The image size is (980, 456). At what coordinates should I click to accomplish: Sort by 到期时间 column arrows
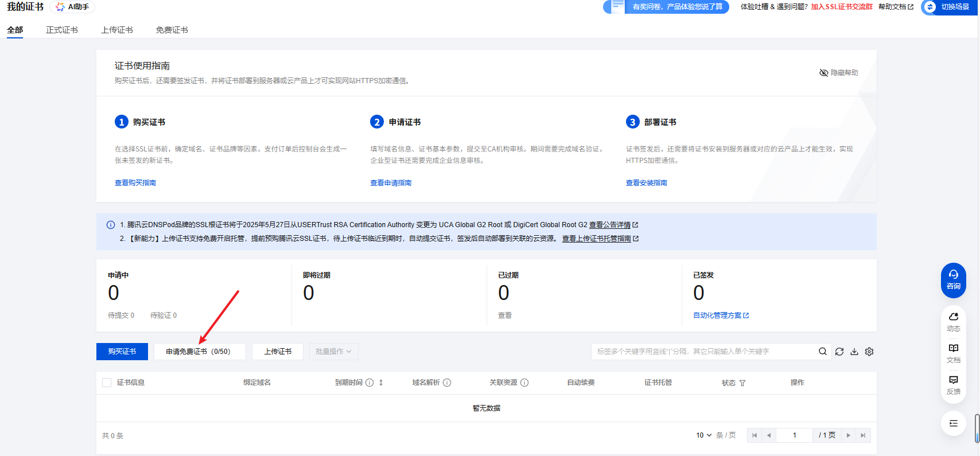[x=381, y=383]
